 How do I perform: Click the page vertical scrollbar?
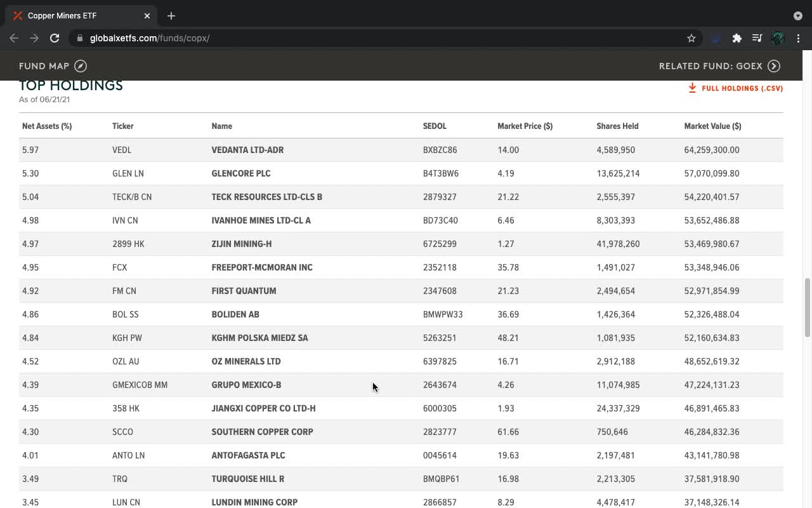(807, 307)
